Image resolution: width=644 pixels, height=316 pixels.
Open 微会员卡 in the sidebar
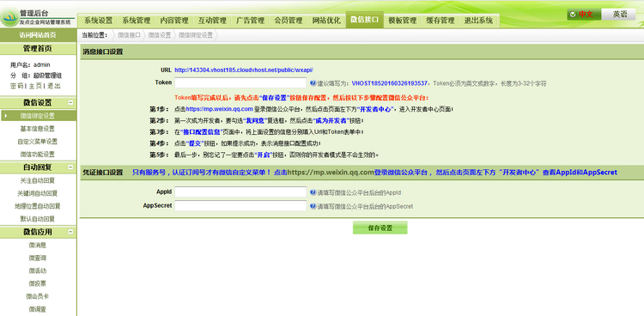[x=38, y=296]
